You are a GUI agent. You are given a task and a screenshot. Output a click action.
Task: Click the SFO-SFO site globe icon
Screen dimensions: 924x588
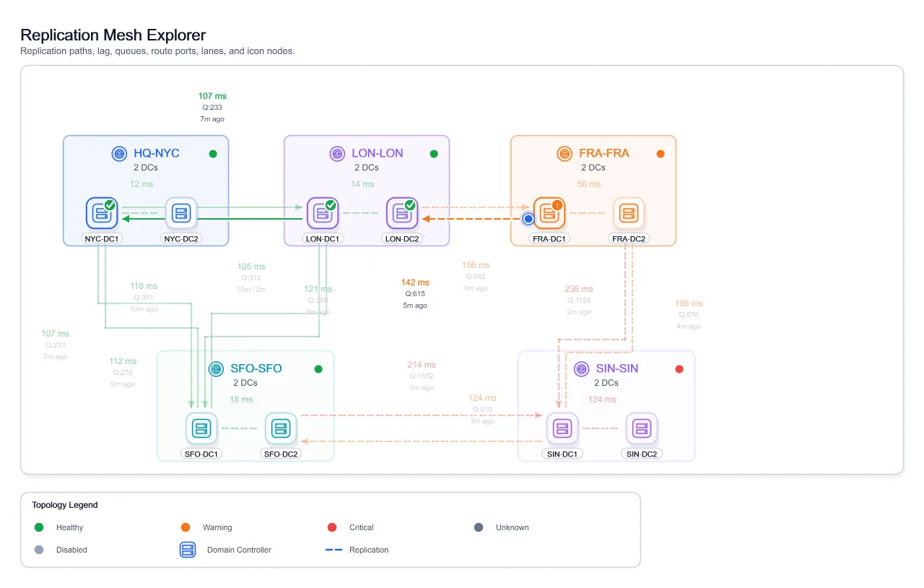216,369
